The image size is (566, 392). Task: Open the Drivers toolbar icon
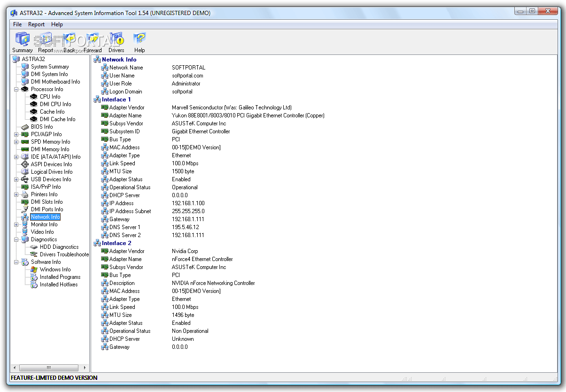pyautogui.click(x=116, y=42)
